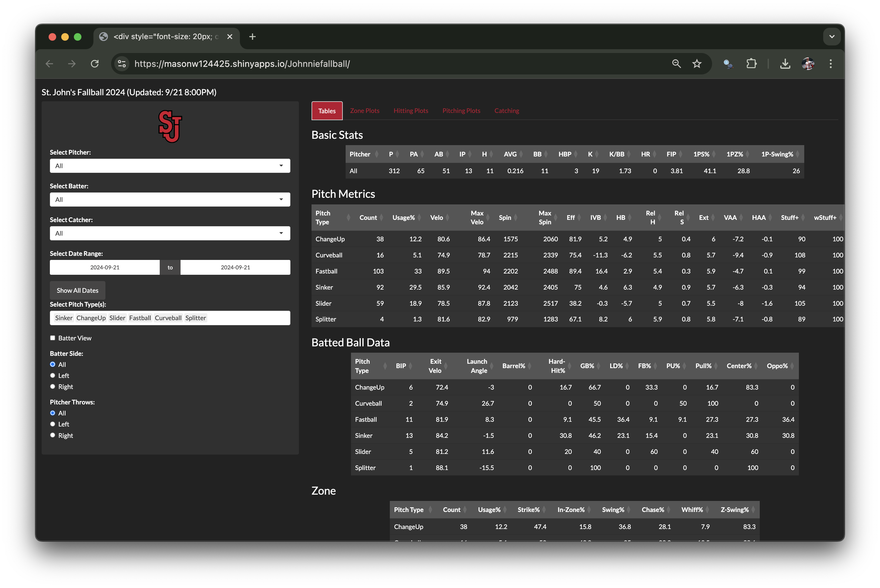Click the end date field after 'to'
This screenshot has height=588, width=880.
[235, 268]
